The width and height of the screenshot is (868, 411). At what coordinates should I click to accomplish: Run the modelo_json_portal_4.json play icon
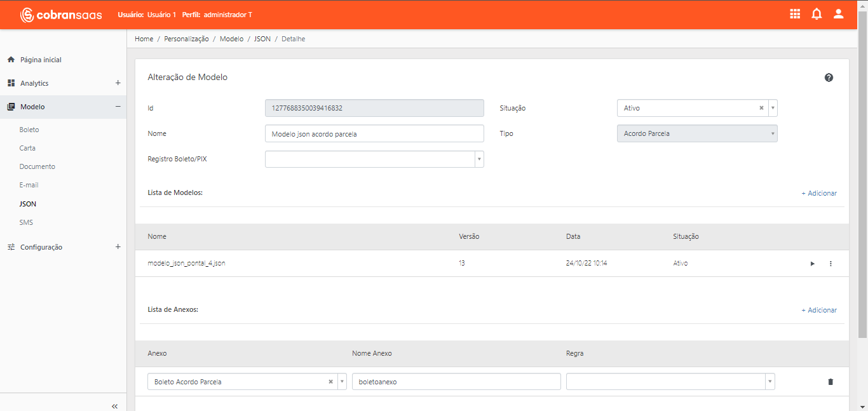[x=812, y=264]
